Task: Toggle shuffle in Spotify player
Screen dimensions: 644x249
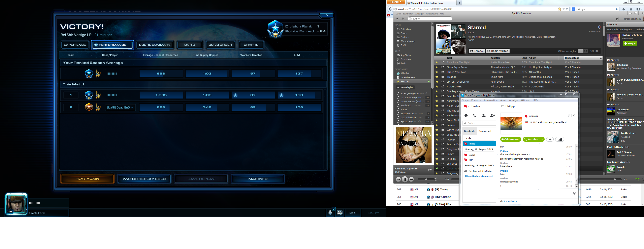Action: pos(637,179)
